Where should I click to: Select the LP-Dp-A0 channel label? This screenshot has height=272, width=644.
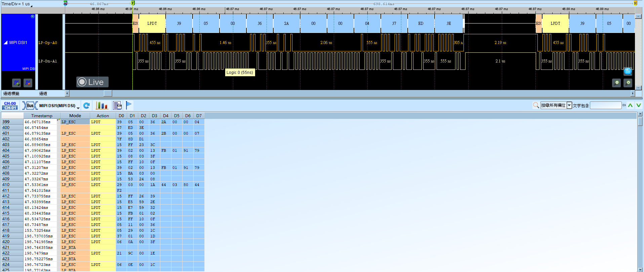pos(48,43)
